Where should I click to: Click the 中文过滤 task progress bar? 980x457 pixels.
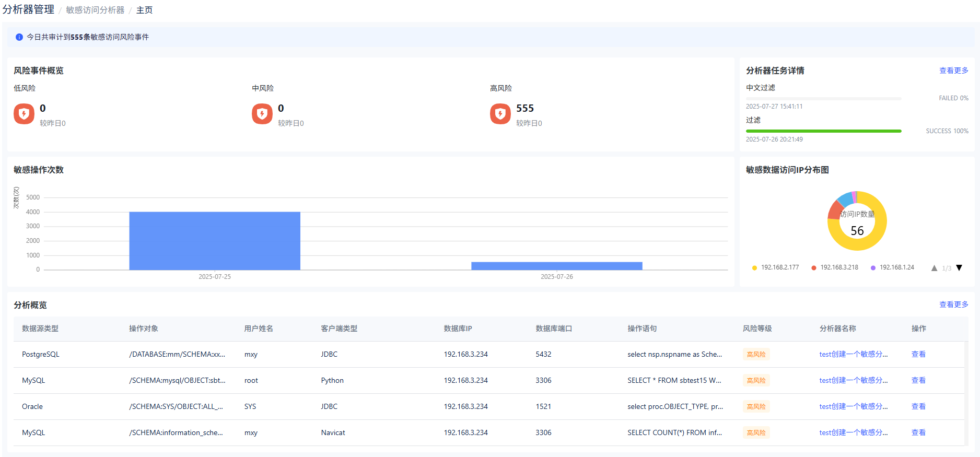point(824,98)
